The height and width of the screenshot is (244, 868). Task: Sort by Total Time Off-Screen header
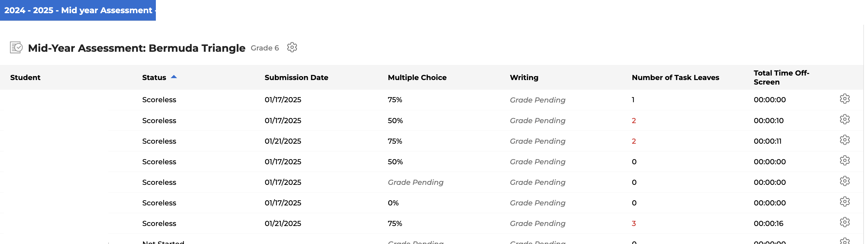[x=781, y=77]
